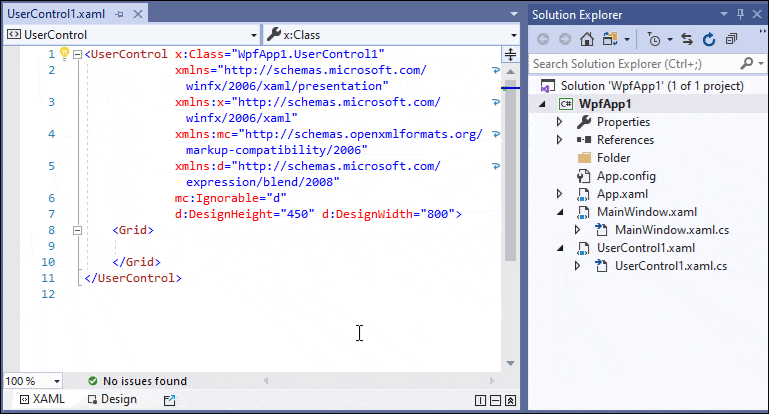Image resolution: width=769 pixels, height=414 pixels.
Task: Collapse the UserControl1.xaml node
Action: pos(560,248)
